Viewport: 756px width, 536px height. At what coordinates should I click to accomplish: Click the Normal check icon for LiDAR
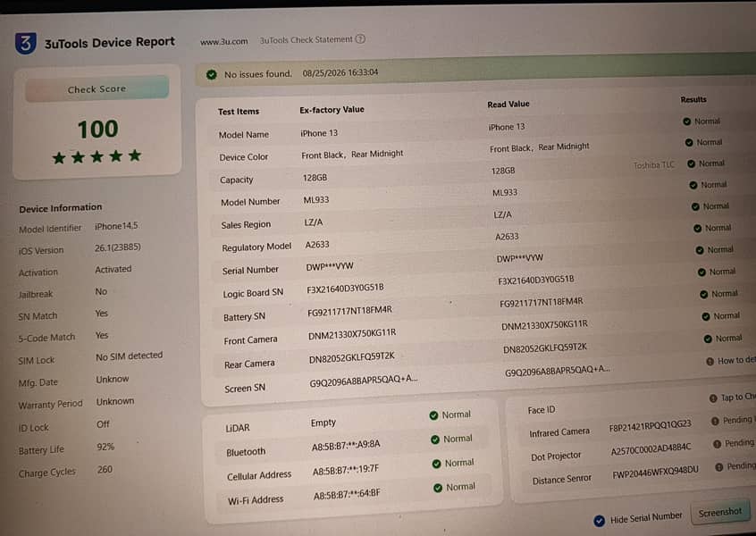click(x=433, y=415)
